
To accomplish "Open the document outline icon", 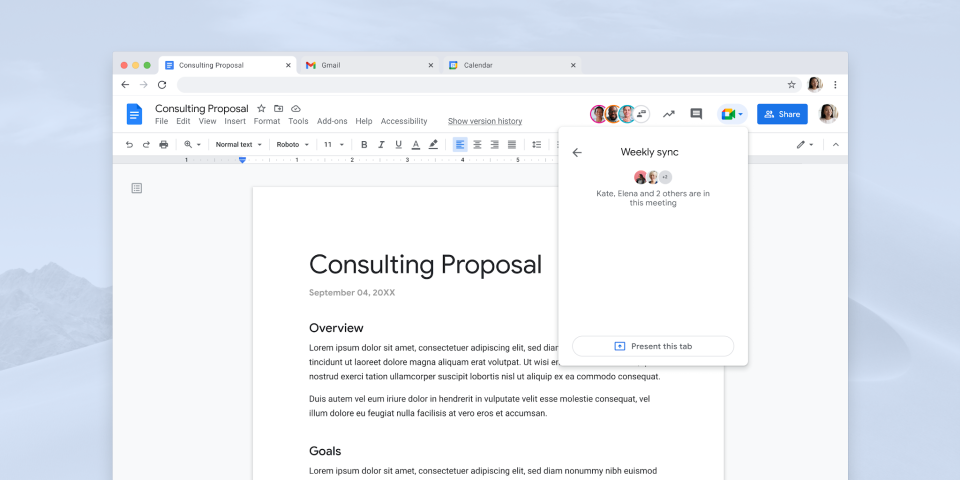I will click(137, 188).
